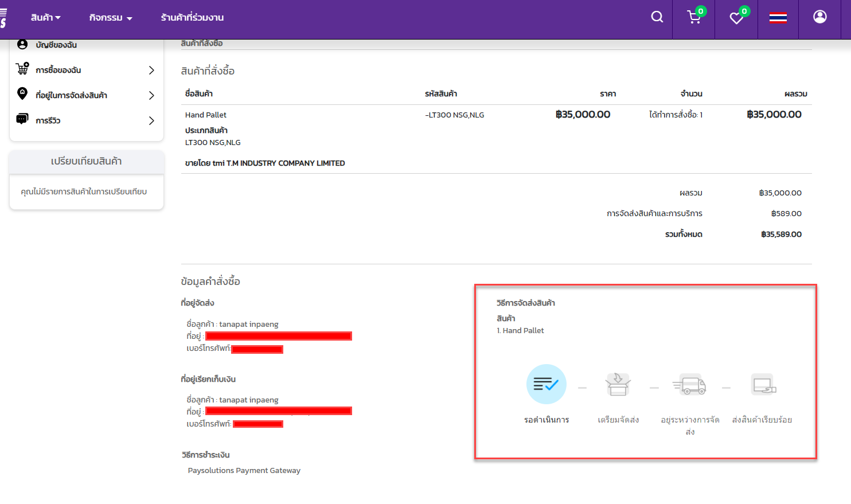Expand the การซื้อของฉัน chevron arrow
The width and height of the screenshot is (851, 504).
[151, 70]
